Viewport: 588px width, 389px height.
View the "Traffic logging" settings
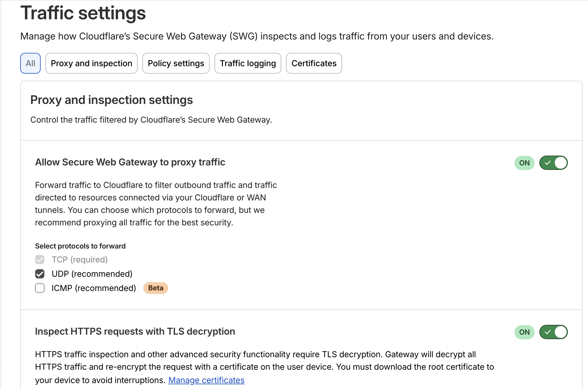[x=248, y=63]
